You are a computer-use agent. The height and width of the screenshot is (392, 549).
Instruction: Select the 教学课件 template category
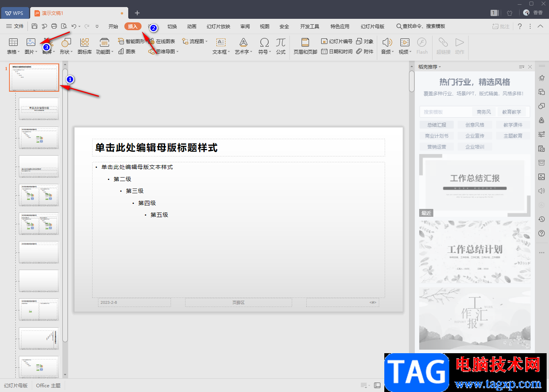pos(513,125)
